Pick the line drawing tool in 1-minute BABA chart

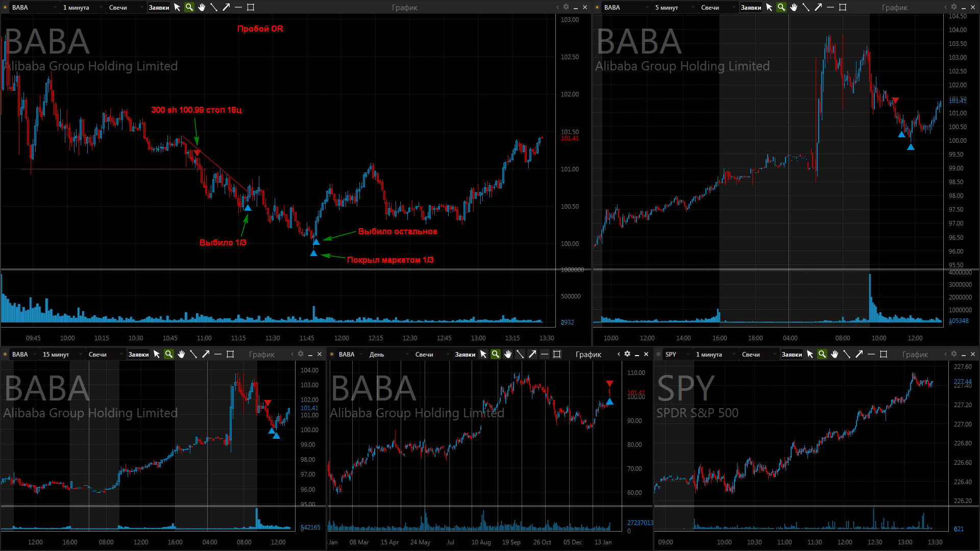point(214,7)
